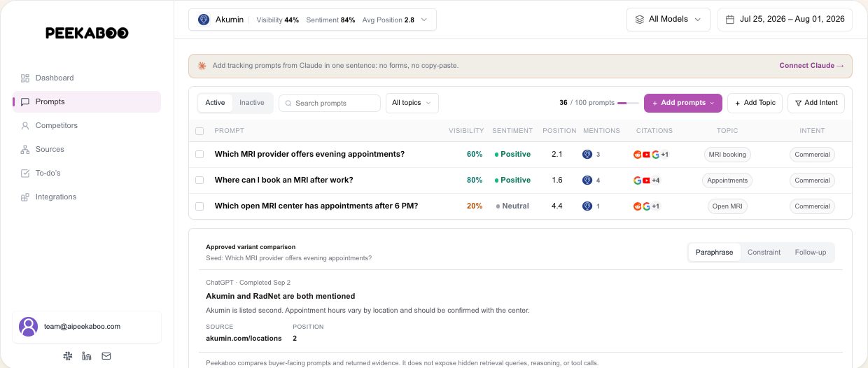Click the MRI booking topic tag
This screenshot has width=868, height=368.
(x=727, y=155)
